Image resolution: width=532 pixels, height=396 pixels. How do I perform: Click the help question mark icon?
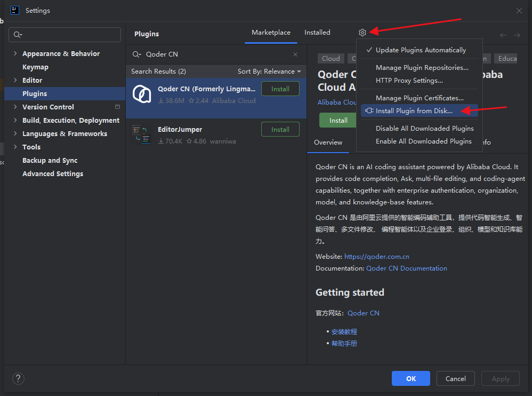pos(18,378)
